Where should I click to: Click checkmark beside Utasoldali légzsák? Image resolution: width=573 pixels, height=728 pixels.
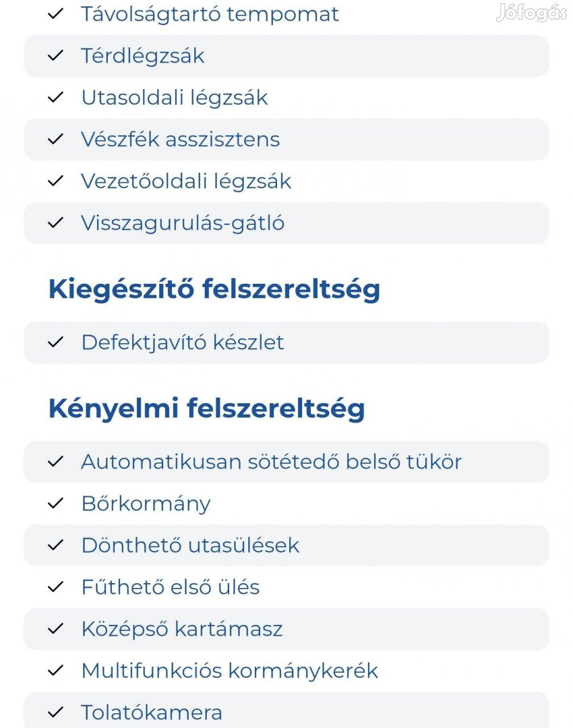(55, 98)
